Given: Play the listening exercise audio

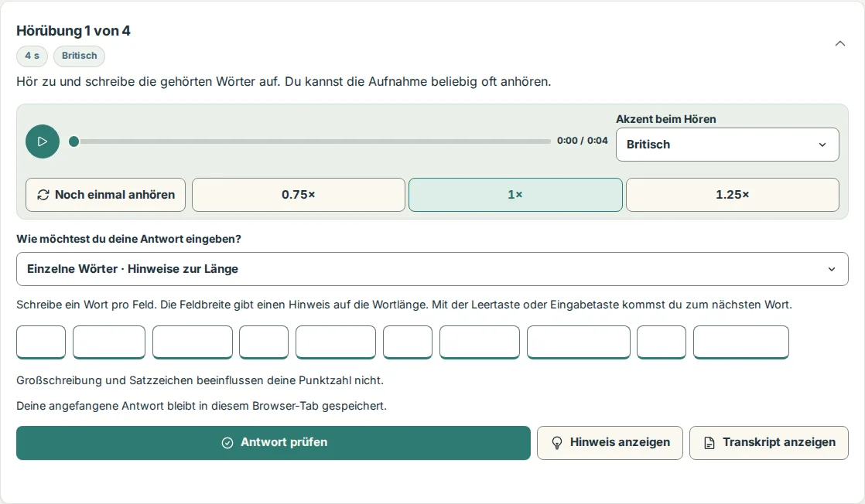Looking at the screenshot, I should 43,141.
